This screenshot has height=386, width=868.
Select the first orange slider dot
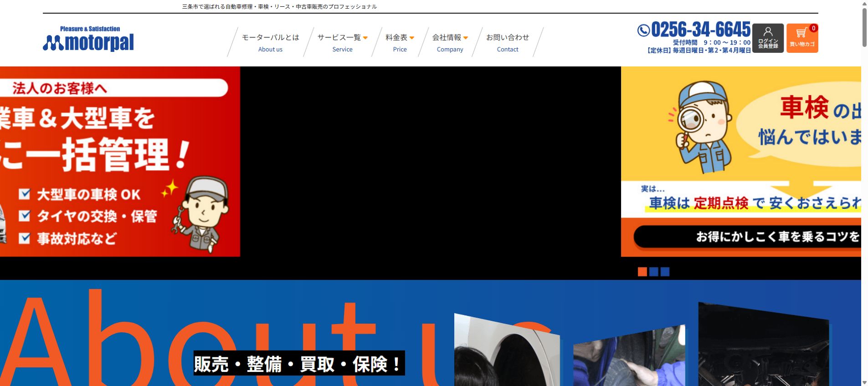[x=642, y=272]
